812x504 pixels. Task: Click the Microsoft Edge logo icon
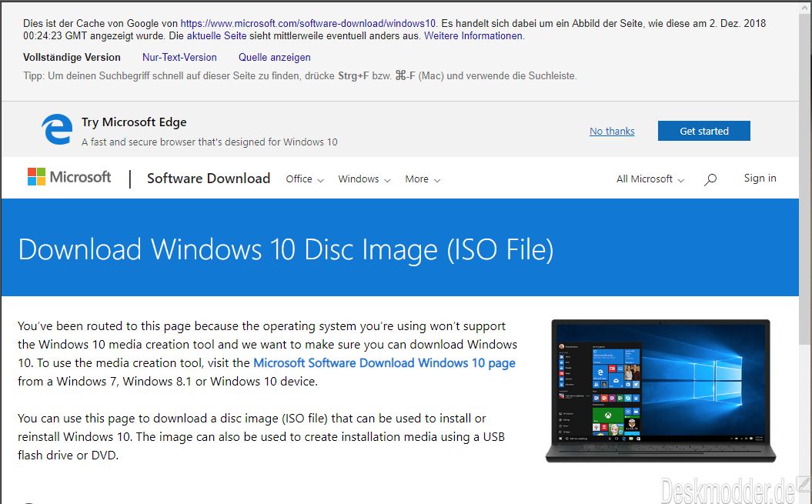[57, 129]
